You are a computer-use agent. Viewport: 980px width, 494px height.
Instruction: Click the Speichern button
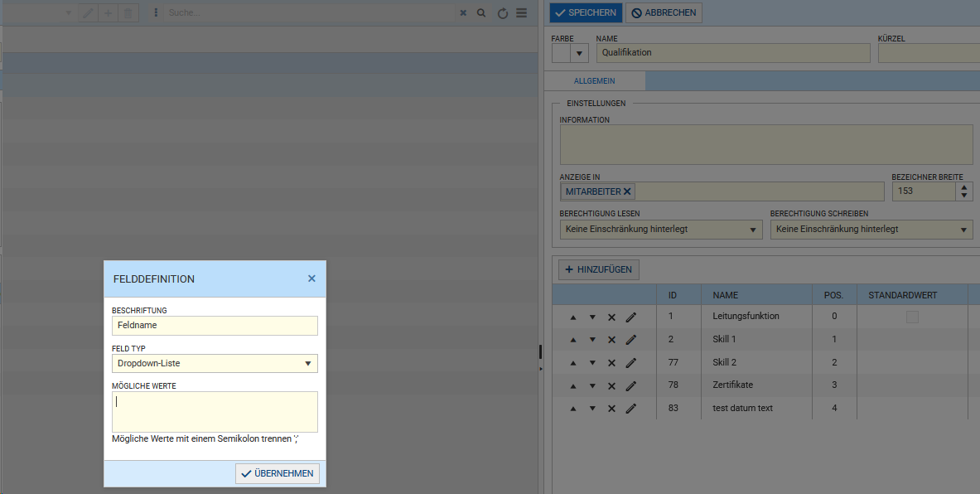tap(587, 13)
